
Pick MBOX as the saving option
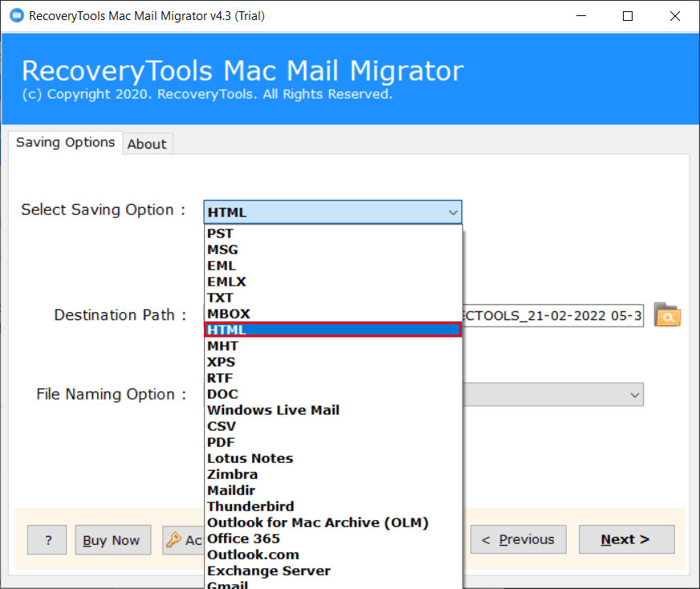pyautogui.click(x=333, y=314)
